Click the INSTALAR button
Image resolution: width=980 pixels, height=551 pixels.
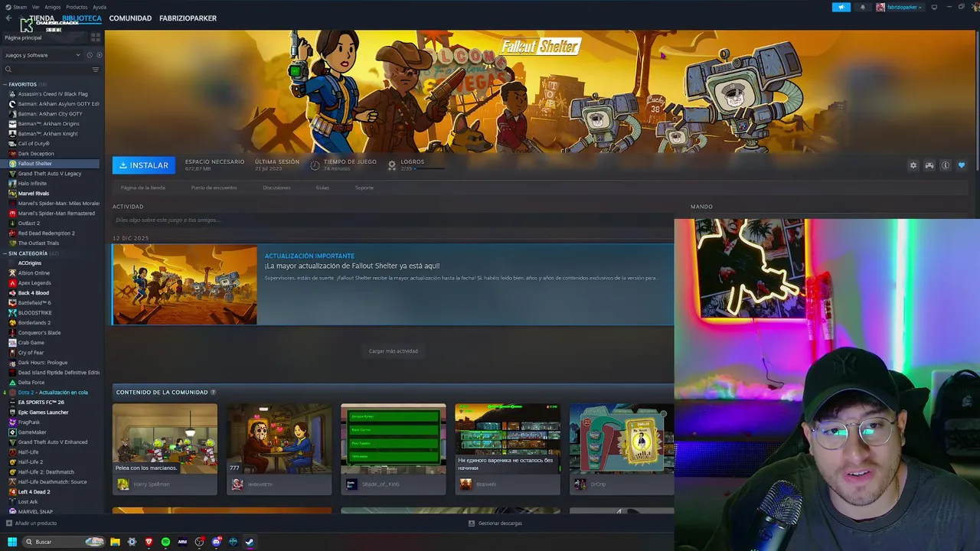tap(144, 165)
